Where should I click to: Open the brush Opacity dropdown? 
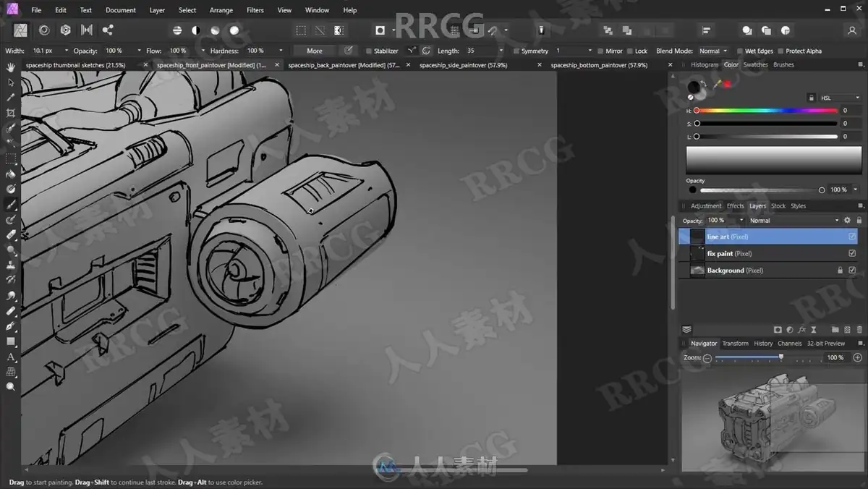(140, 51)
